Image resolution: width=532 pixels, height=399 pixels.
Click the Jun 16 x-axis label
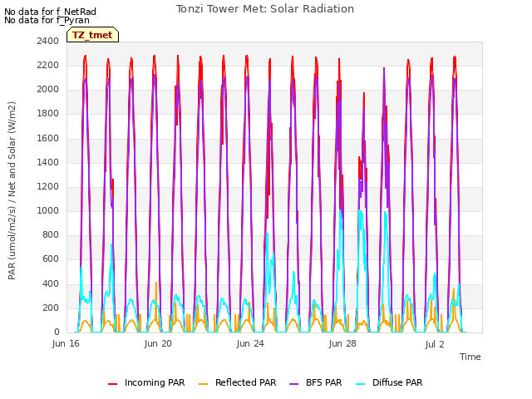click(x=66, y=343)
